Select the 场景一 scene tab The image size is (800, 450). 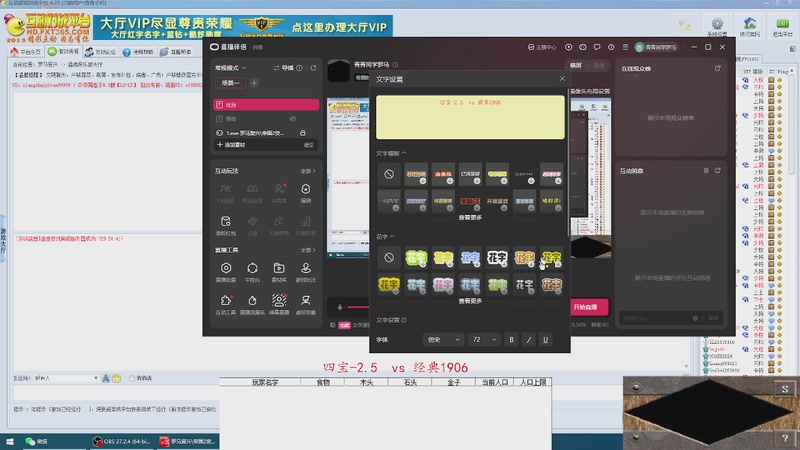[231, 83]
